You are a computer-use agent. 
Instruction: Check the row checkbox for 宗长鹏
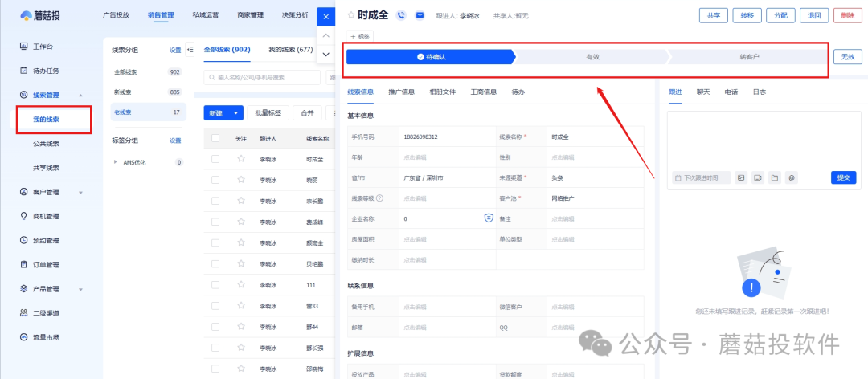pyautogui.click(x=215, y=201)
